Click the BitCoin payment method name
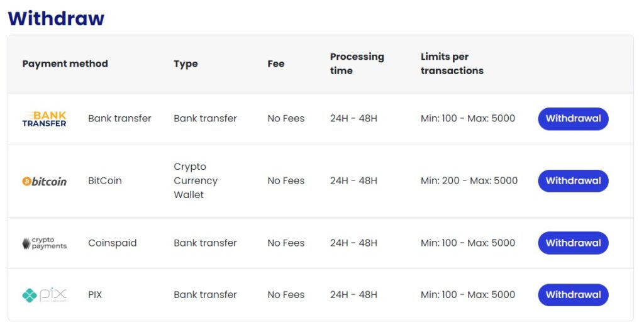The height and width of the screenshot is (332, 644). coord(104,180)
